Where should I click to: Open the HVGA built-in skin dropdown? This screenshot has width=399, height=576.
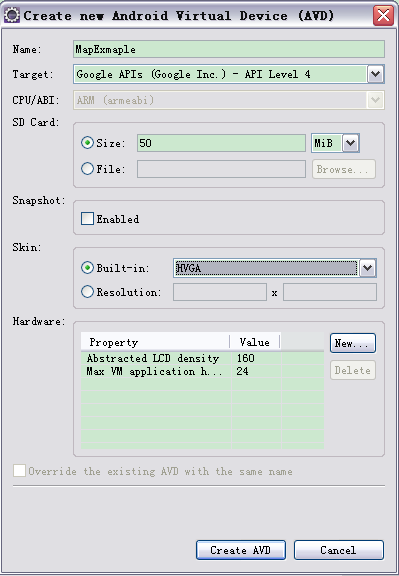point(367,268)
